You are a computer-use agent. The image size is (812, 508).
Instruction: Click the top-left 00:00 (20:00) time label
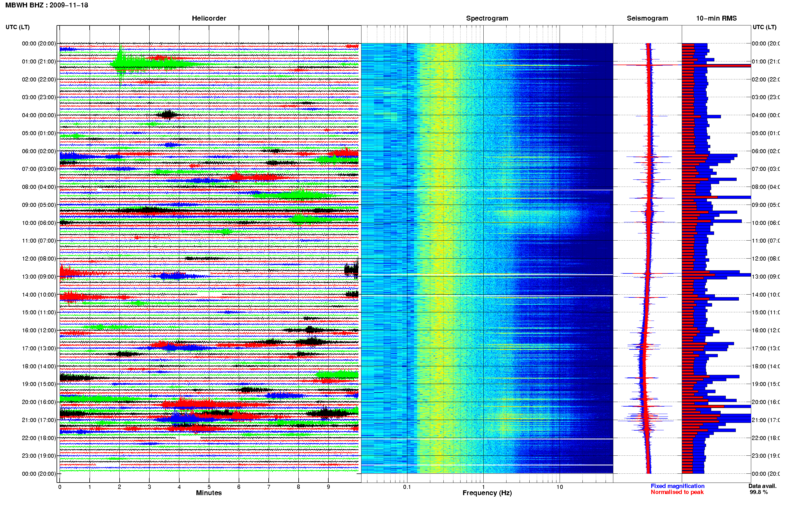[x=39, y=43]
